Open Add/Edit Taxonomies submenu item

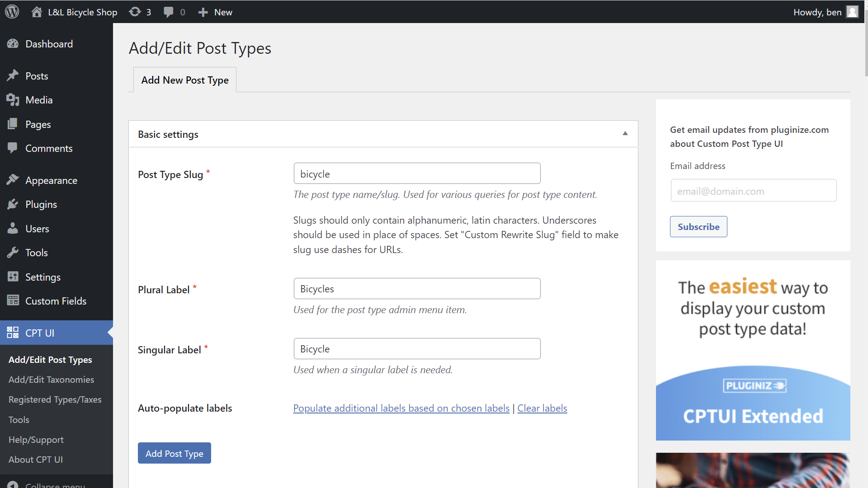(51, 380)
